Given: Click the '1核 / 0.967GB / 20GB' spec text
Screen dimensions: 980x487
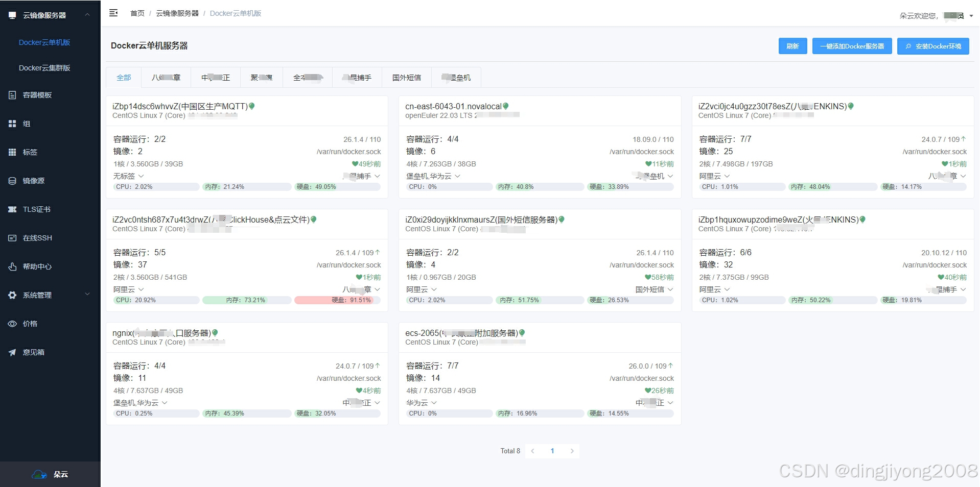Looking at the screenshot, I should [x=441, y=277].
